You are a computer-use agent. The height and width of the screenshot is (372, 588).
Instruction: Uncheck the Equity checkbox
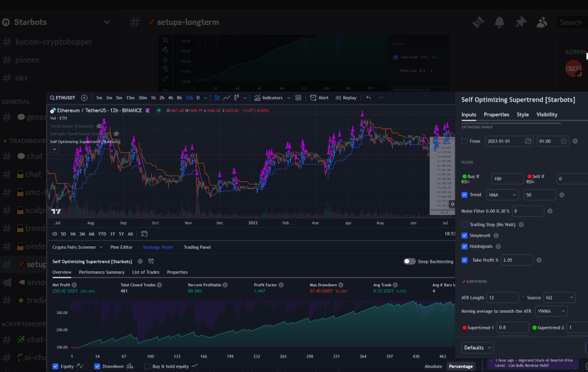[56, 366]
